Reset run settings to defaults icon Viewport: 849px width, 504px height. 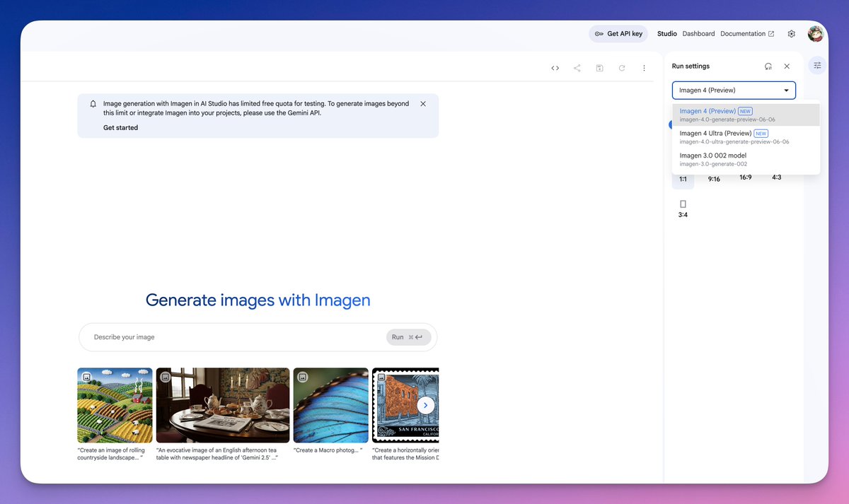768,66
